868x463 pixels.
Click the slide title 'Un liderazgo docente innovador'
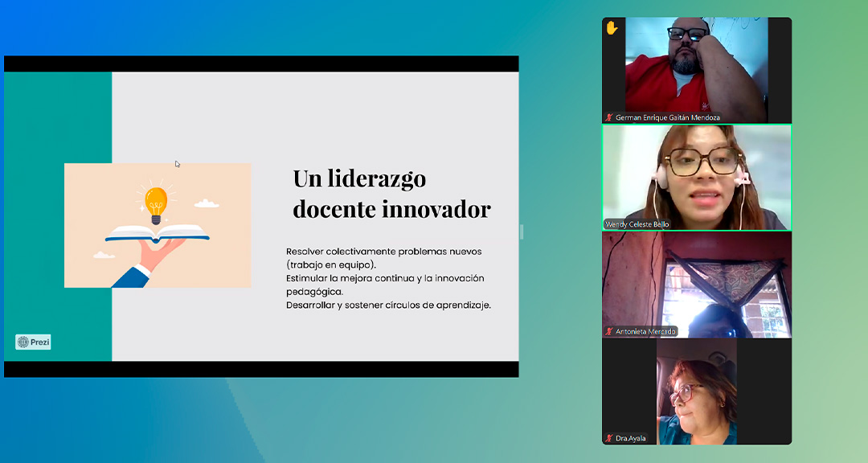(391, 194)
